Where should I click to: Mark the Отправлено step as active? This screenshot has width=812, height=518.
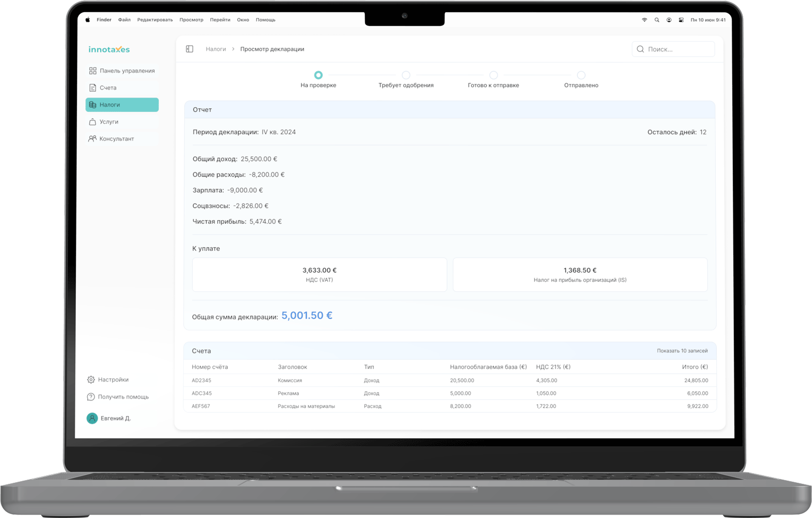coord(581,75)
